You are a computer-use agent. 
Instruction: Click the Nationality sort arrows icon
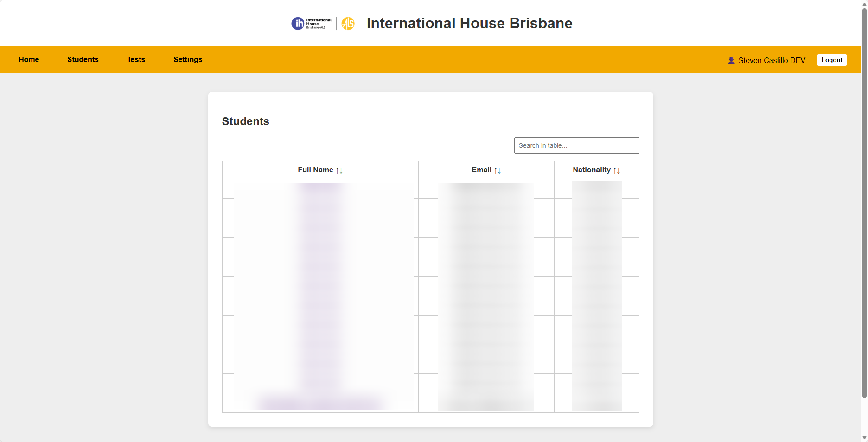pos(616,170)
